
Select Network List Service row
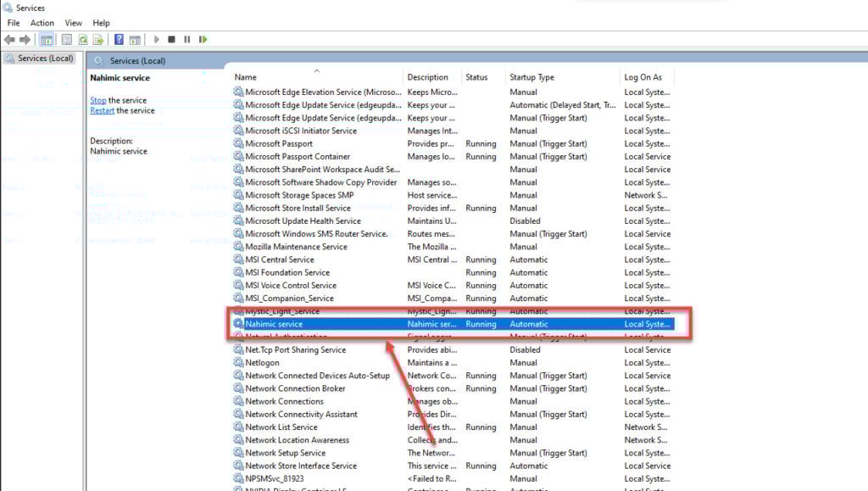coord(453,427)
